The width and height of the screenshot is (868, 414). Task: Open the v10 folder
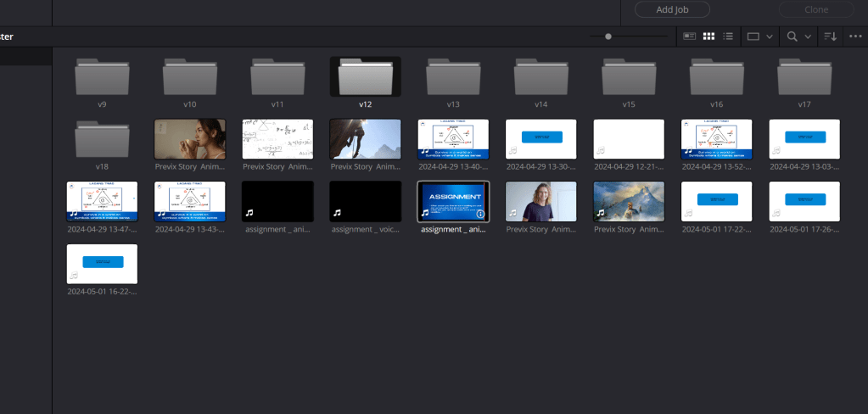(190, 77)
